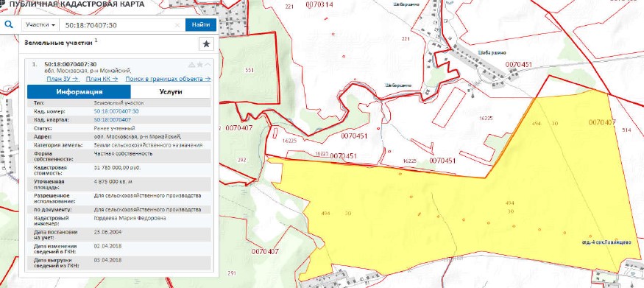The image size is (644, 288).
Task: Open the План ЗУ link
Action: [63, 79]
